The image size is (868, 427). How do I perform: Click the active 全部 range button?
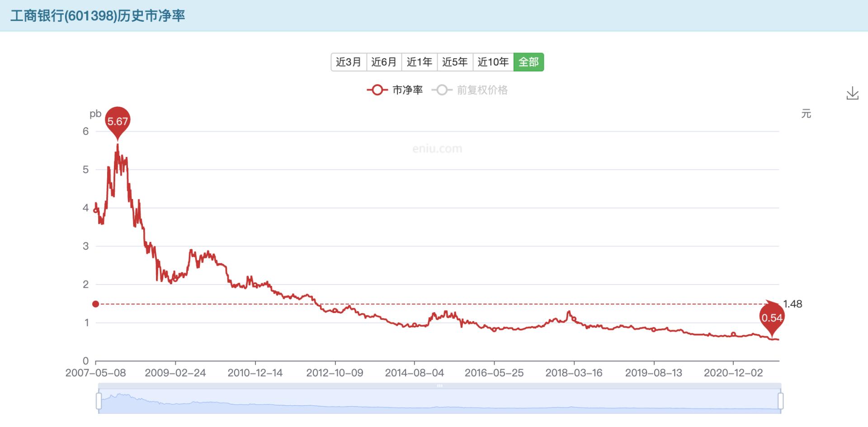(528, 62)
